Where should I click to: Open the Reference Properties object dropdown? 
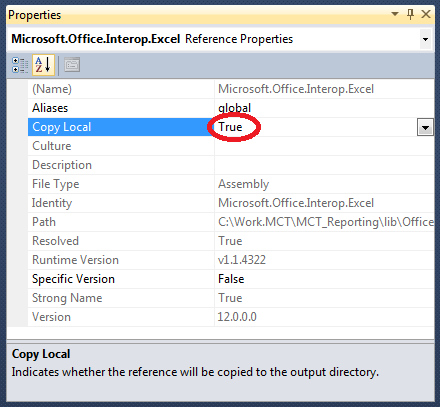click(x=425, y=39)
